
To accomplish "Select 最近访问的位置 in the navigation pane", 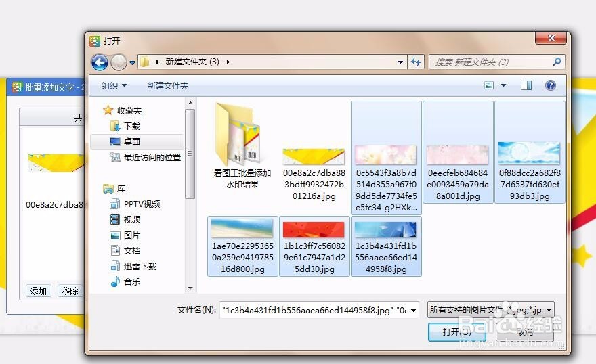I will pos(152,157).
